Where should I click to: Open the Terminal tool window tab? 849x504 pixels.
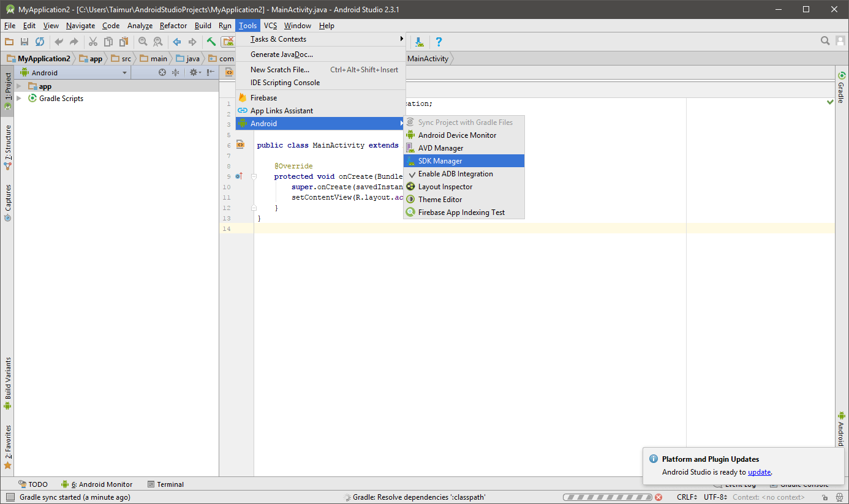pos(166,484)
